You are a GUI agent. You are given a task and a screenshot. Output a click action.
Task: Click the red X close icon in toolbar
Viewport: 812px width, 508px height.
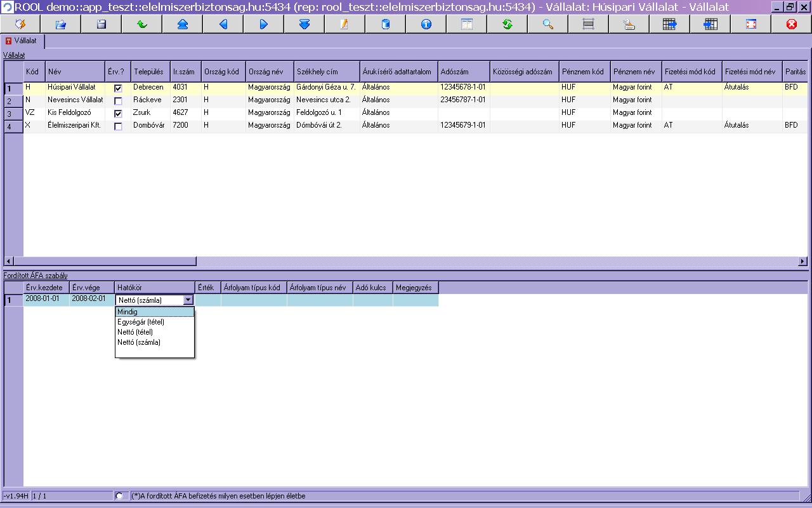pos(791,24)
